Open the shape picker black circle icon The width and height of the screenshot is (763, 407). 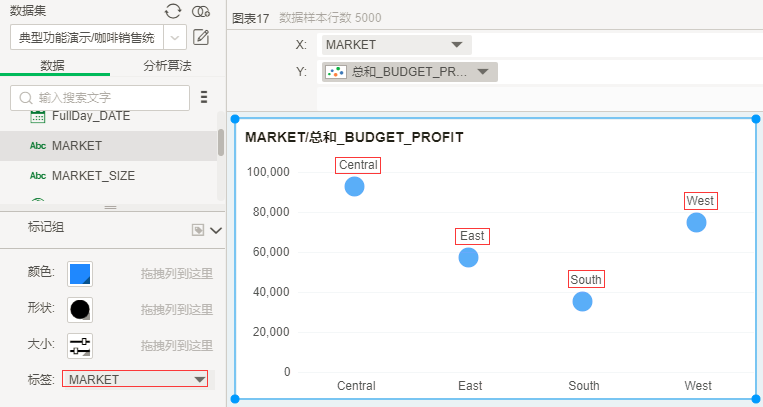80,309
